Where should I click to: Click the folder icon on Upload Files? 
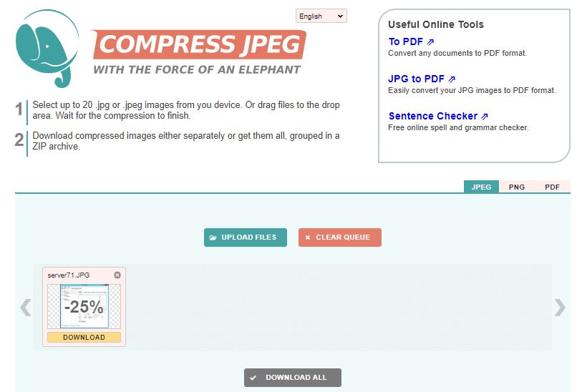[213, 237]
